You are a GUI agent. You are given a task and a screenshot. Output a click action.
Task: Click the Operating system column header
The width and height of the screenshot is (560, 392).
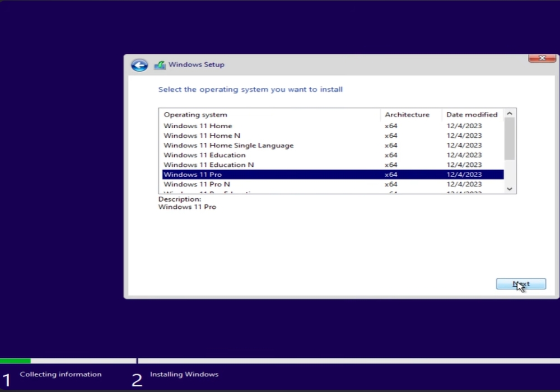tap(270, 115)
